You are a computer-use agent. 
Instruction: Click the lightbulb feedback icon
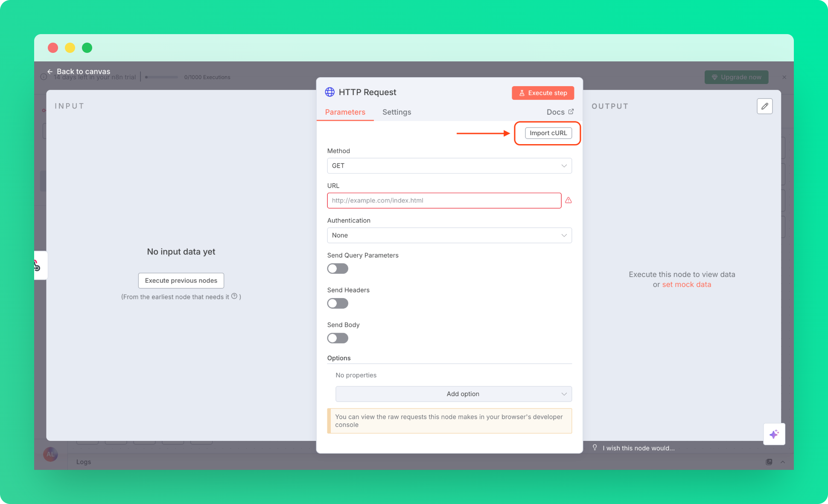(x=595, y=448)
